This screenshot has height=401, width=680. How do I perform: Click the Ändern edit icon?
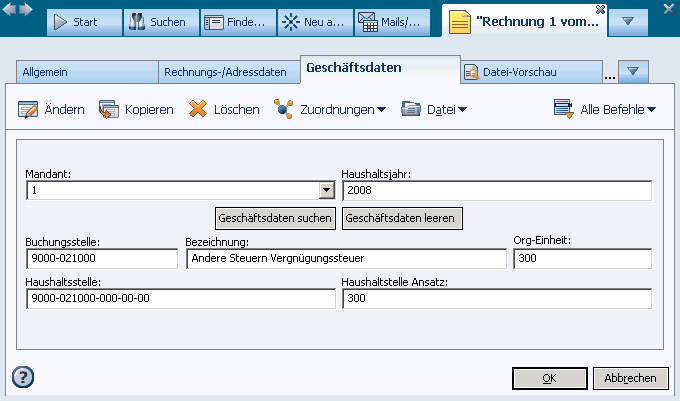(29, 109)
